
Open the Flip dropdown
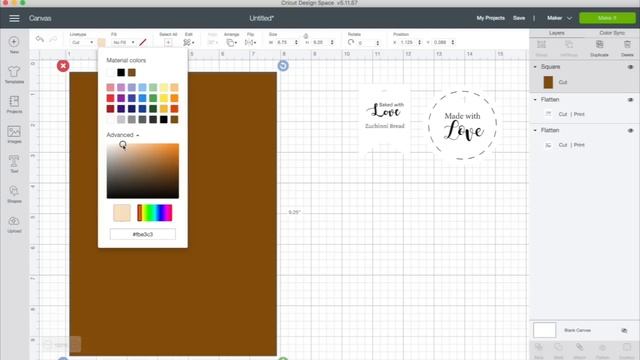point(250,42)
